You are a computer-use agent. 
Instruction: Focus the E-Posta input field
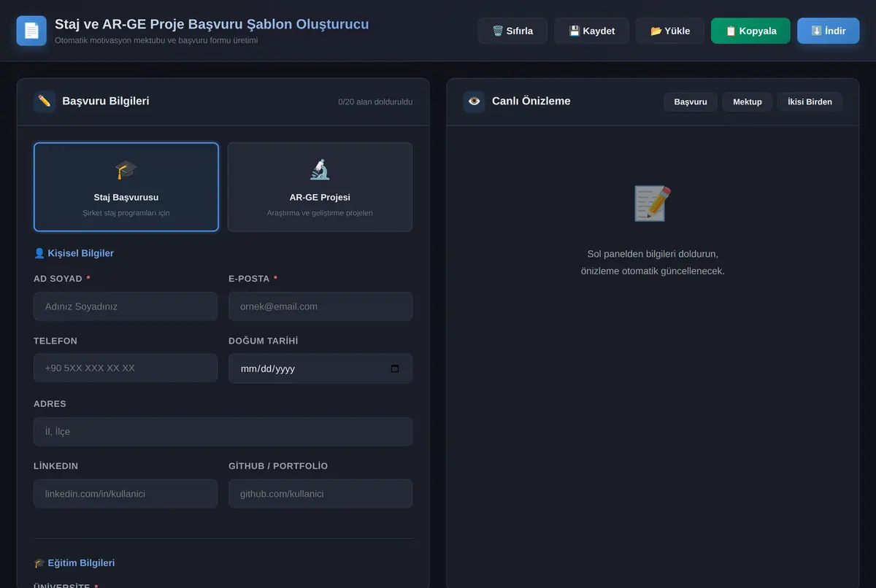(x=320, y=306)
